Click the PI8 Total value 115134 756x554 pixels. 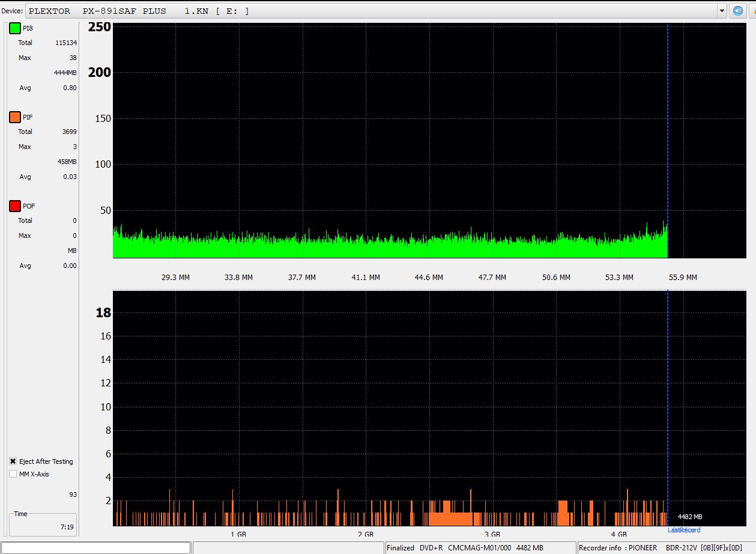[65, 43]
